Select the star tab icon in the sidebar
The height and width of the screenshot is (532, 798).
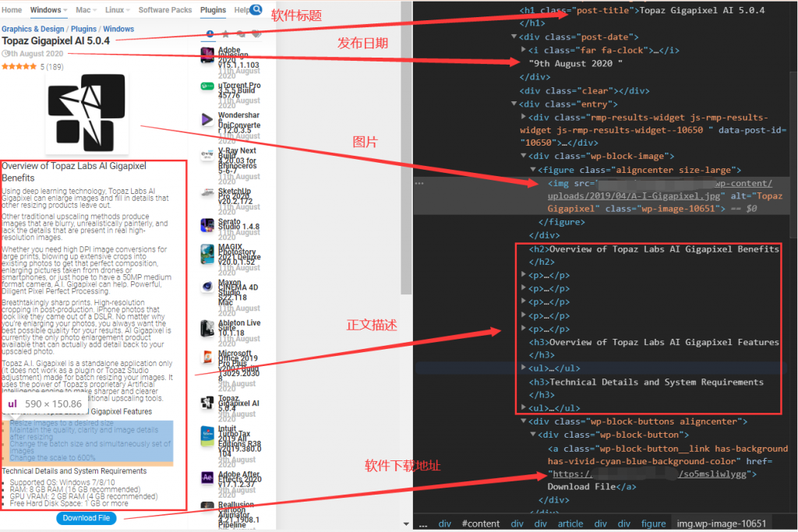[225, 34]
